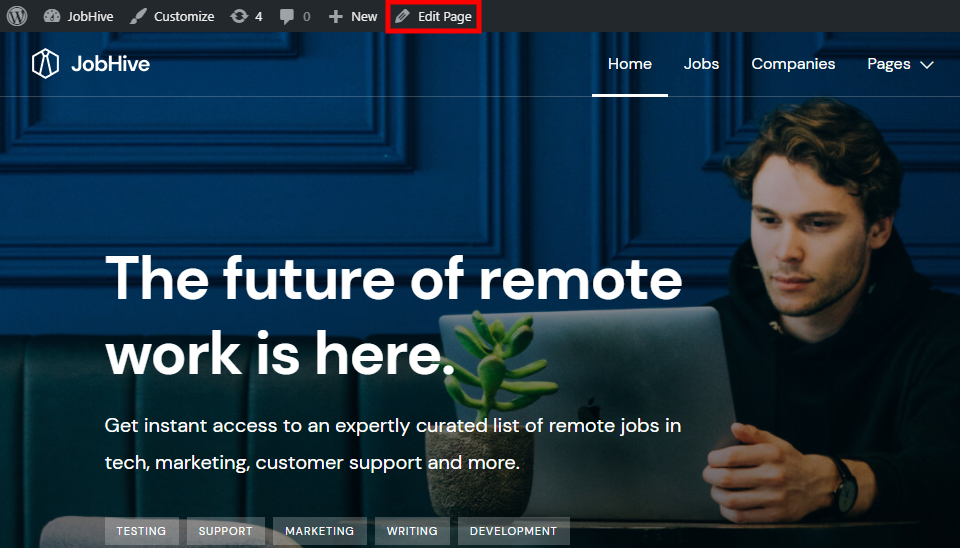The image size is (960, 548).
Task: Open the Jobs navigation item
Action: click(701, 64)
